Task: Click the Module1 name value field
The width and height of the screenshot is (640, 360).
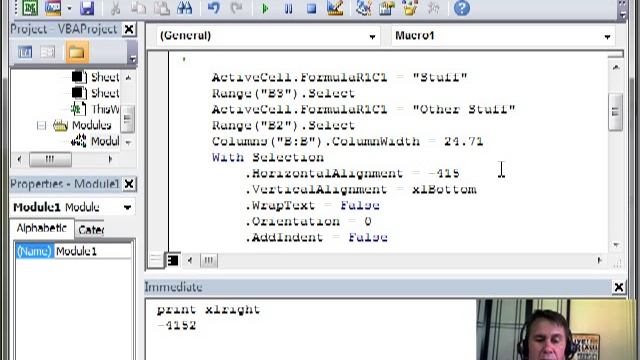Action: [x=93, y=251]
